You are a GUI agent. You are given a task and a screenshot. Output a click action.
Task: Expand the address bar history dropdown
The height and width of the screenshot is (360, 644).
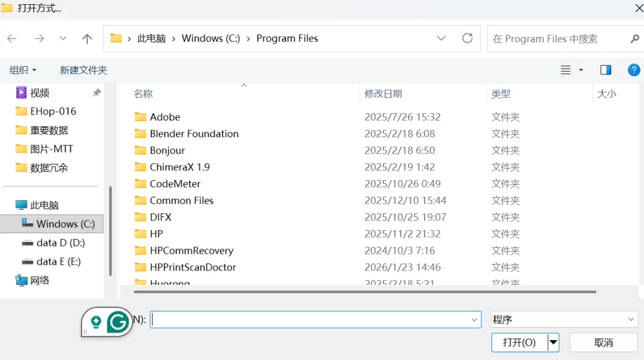441,38
